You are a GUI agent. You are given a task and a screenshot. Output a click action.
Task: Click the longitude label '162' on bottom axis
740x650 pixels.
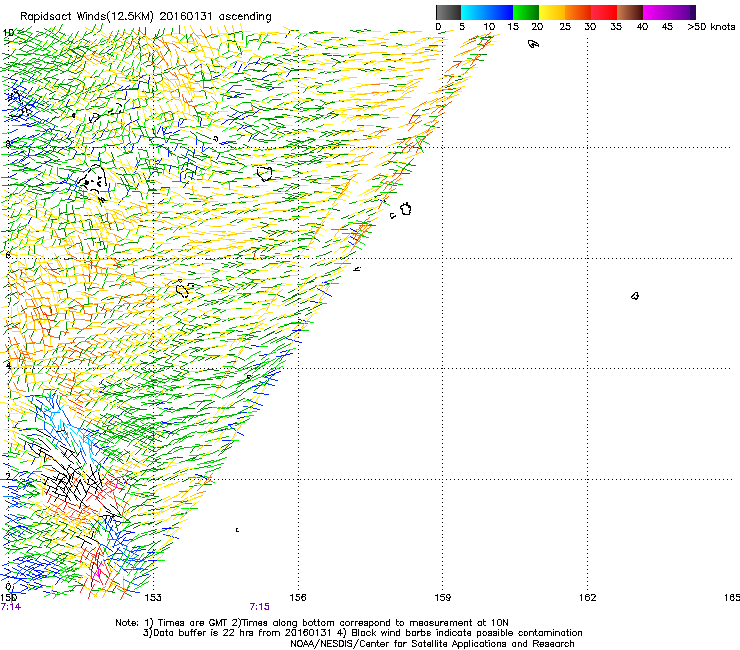tap(588, 598)
